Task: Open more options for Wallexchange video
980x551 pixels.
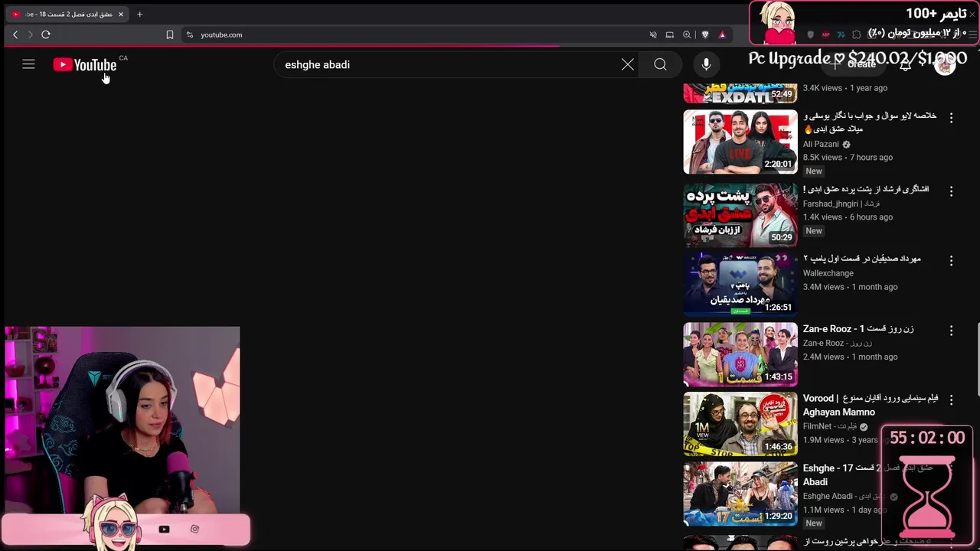Action: tap(951, 260)
